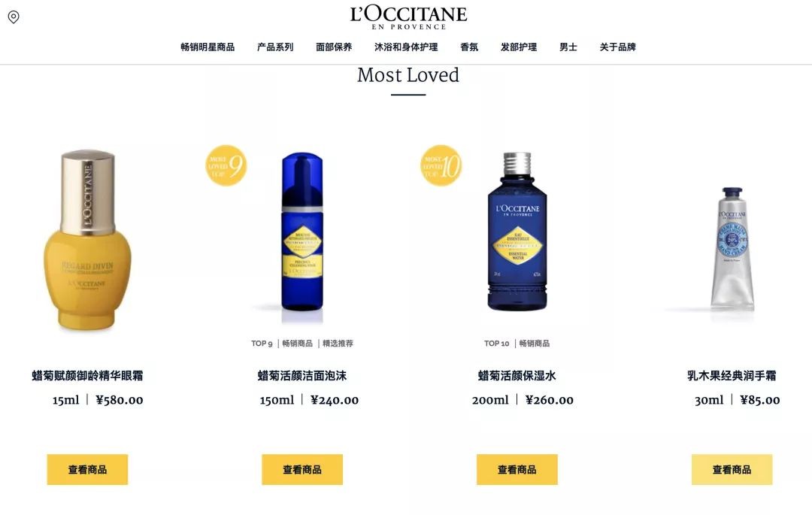This screenshot has height=515, width=812.
Task: Select 沐浴和身体护理 in navigation
Action: 406,47
